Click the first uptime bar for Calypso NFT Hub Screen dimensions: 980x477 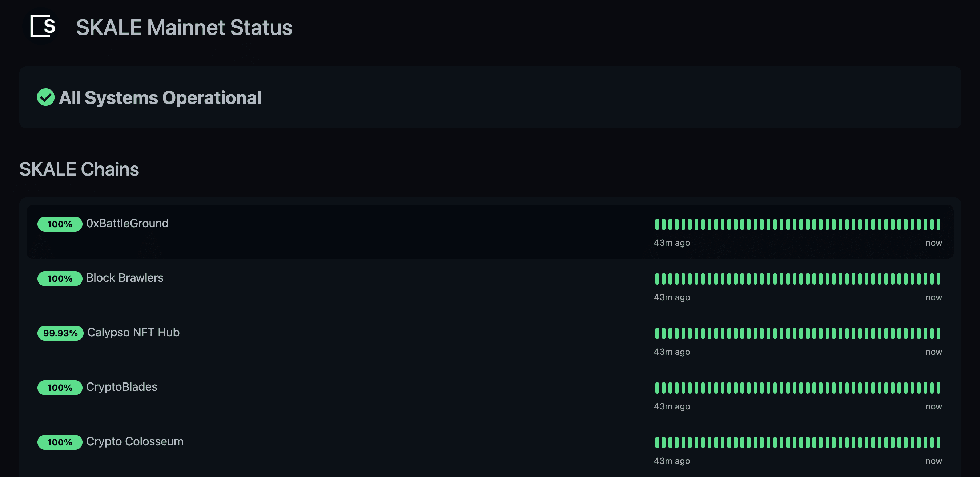pos(657,333)
